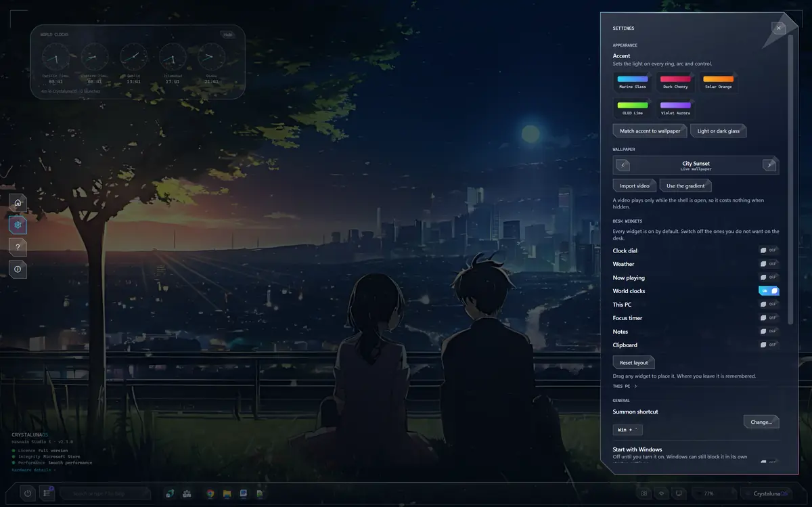Toggle the Weather widget switch

pos(769,264)
